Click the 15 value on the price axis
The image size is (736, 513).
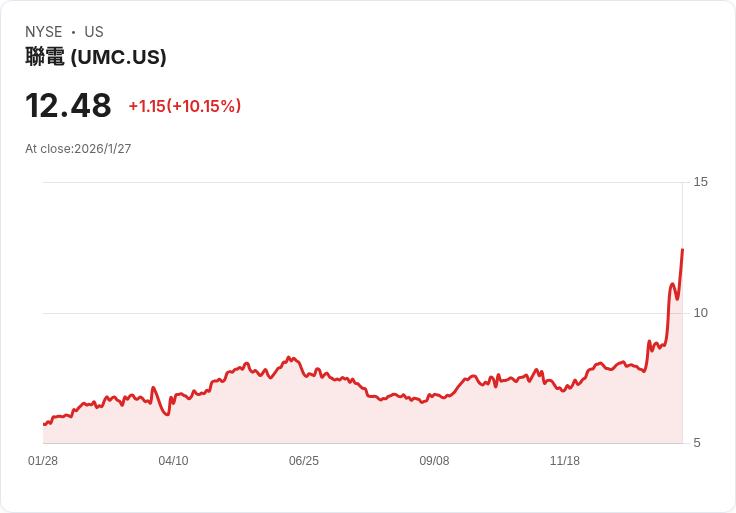700,182
